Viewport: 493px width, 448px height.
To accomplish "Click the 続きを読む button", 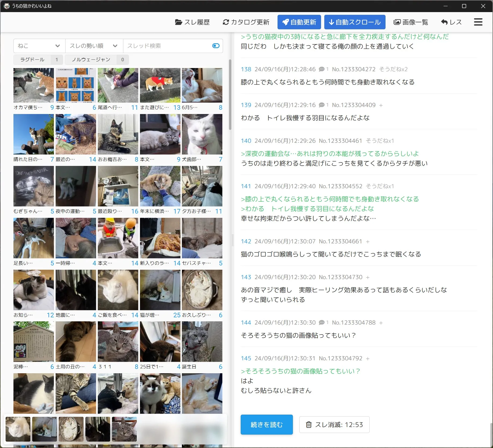I will click(267, 425).
